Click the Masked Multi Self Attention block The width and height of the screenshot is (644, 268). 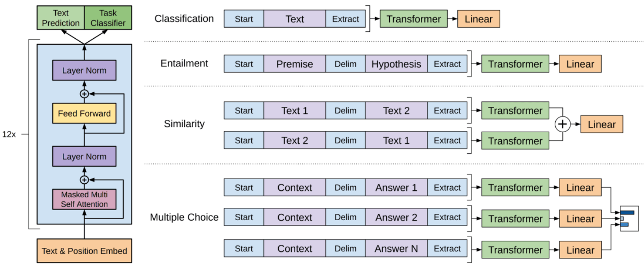pos(84,199)
